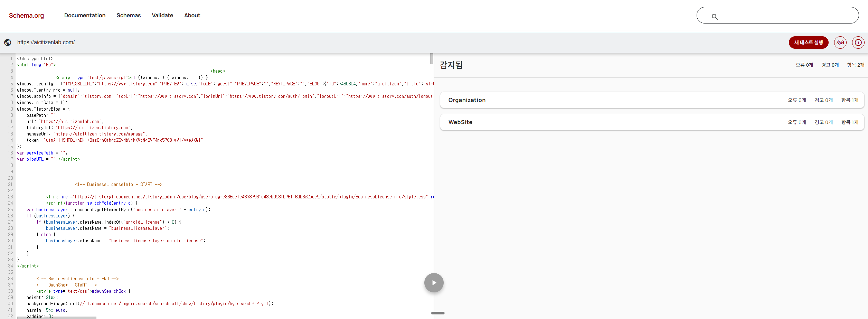Expand the Organization result row
The image size is (868, 319).
[x=652, y=100]
